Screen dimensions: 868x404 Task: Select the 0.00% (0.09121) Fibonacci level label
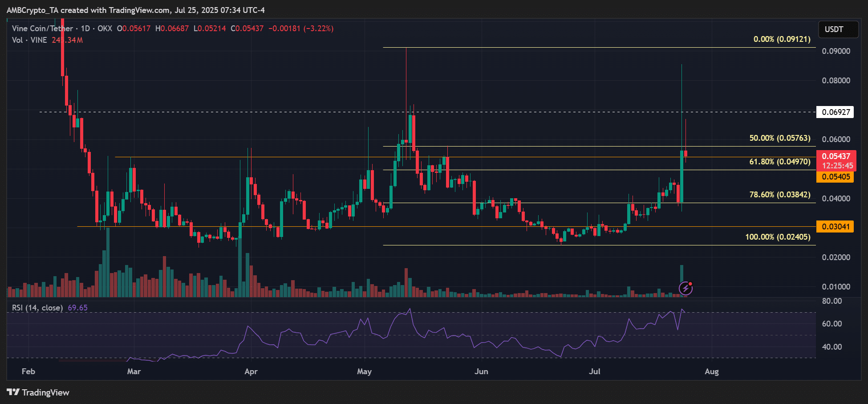[782, 40]
